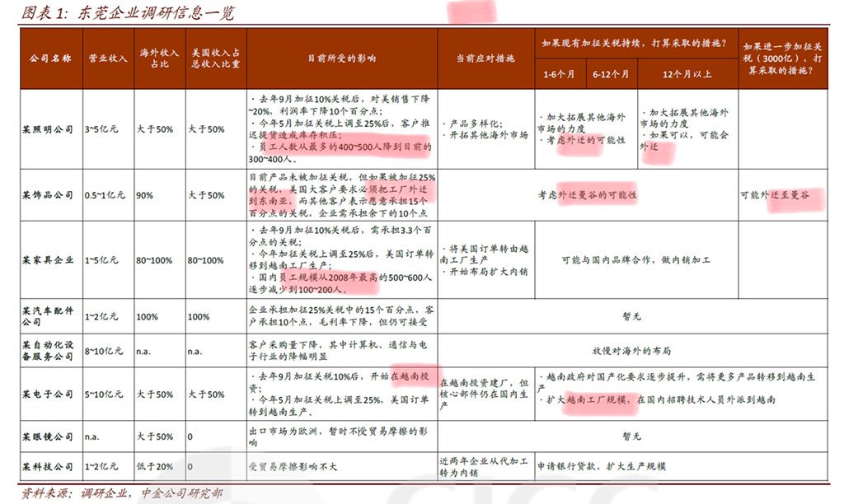
Task: Select the 营业收入 column header
Action: (x=107, y=56)
